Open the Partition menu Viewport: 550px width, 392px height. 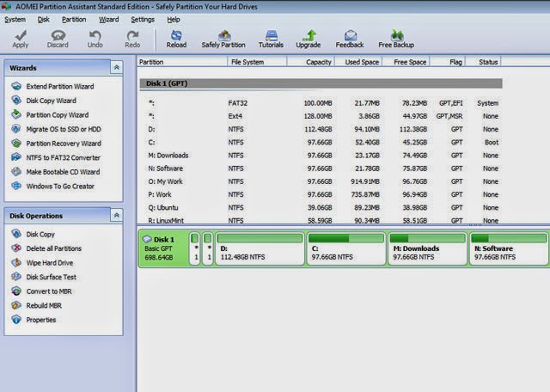point(74,20)
